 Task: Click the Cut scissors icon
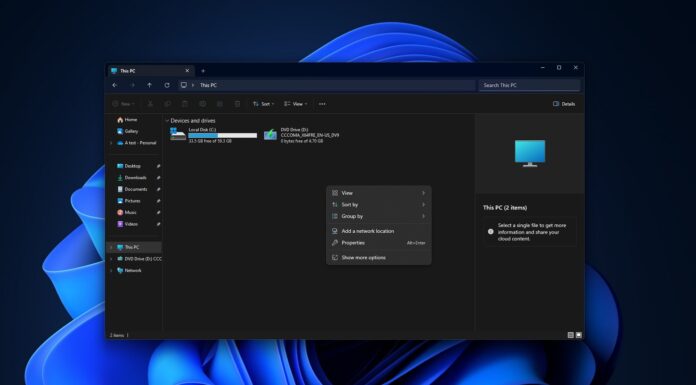[150, 104]
